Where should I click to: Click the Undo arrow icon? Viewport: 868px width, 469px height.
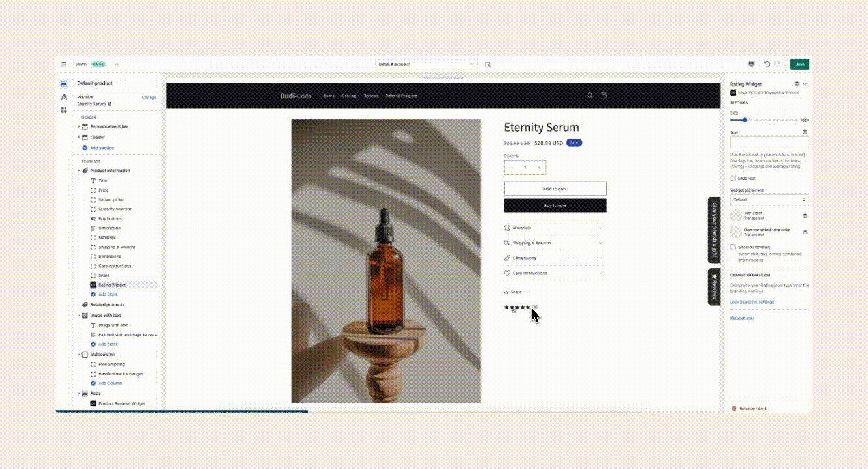click(x=767, y=64)
